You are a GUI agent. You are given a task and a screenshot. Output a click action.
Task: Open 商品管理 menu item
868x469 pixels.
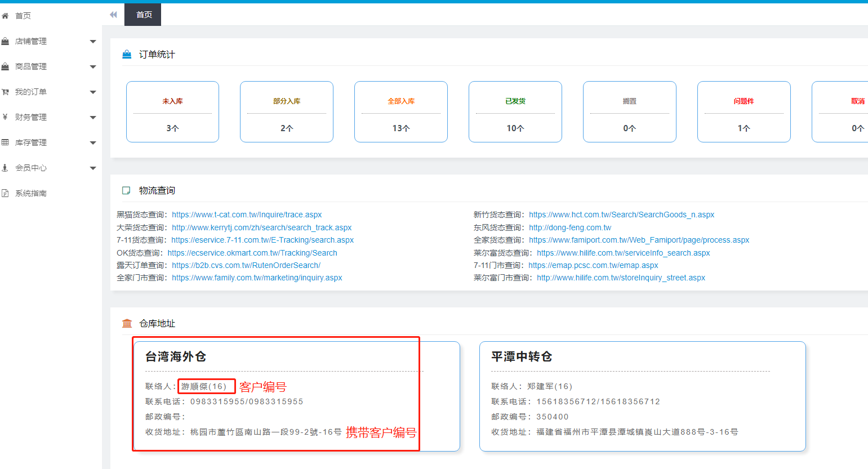point(31,66)
